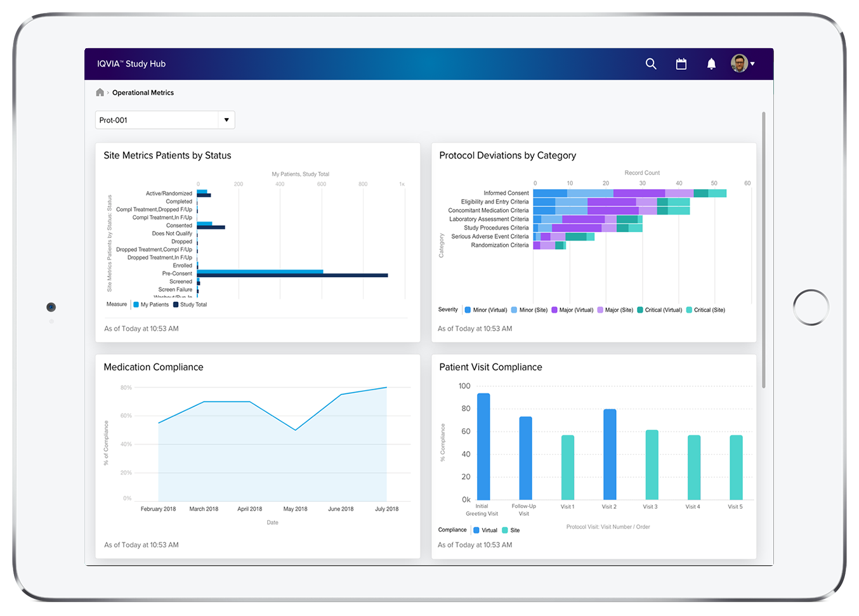Viewport: 859px width, 616px height.
Task: Click Critical (Site) legend color swatch
Action: [x=689, y=310]
